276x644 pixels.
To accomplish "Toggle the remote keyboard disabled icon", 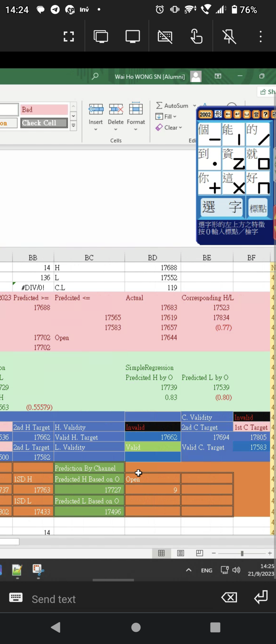I will 165,37.
